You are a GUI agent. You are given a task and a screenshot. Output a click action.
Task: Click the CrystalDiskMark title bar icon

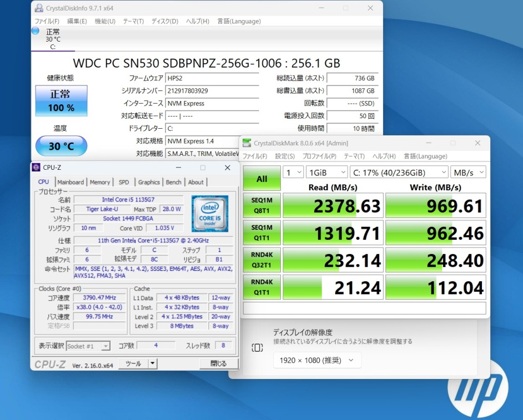tap(247, 143)
